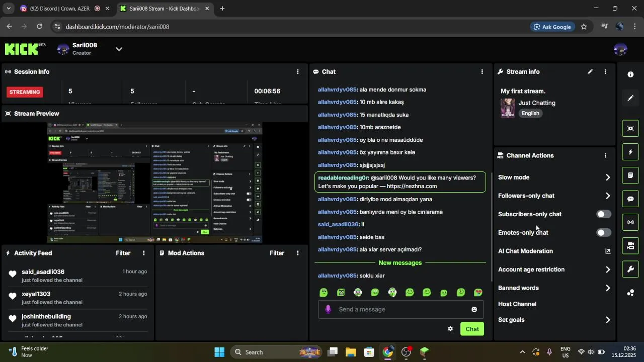Image resolution: width=644 pixels, height=362 pixels.
Task: Click the Kick logo
Action: (x=22, y=49)
